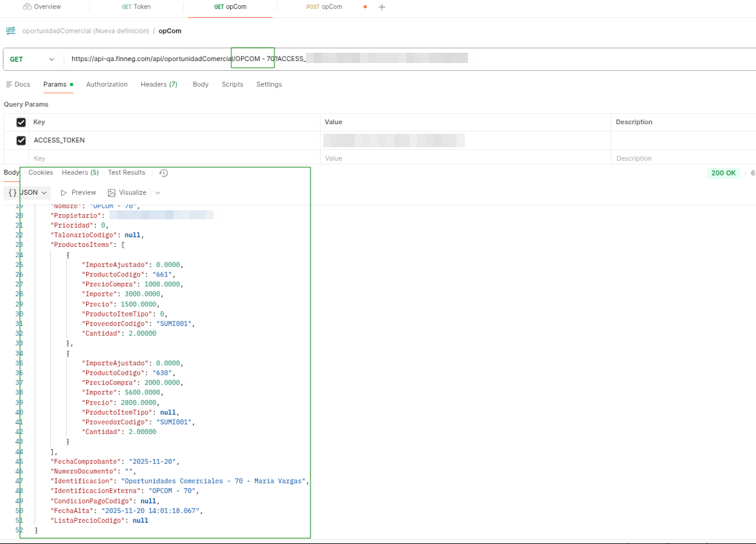Screen dimensions: 756x544
Task: Toggle the select-all checkbox in Key header
Action: point(21,122)
